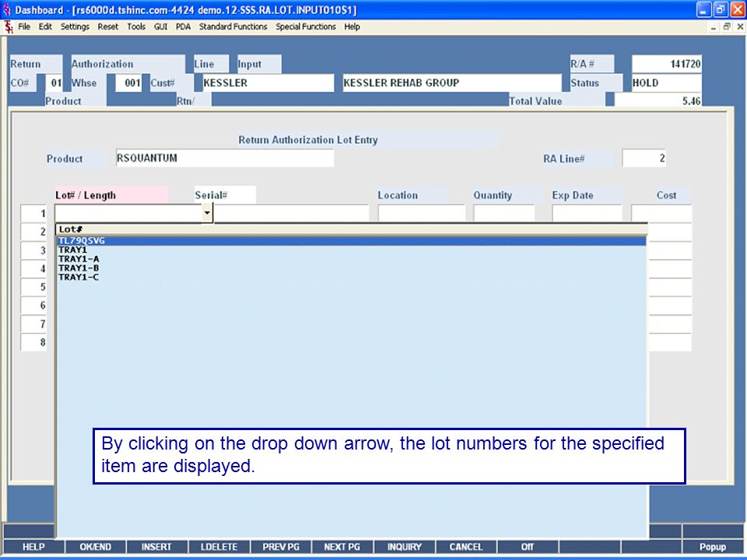747x560 pixels.
Task: Restore the inner document window
Action: (727, 27)
